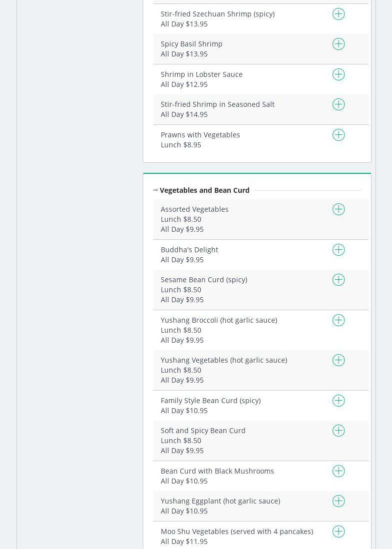Add Stir-fried Szechuan Shrimp to order
The height and width of the screenshot is (549, 392).
click(339, 14)
